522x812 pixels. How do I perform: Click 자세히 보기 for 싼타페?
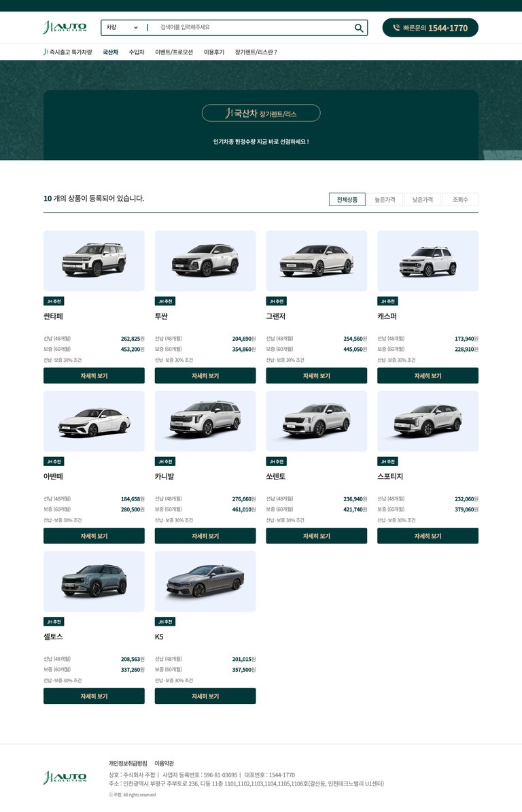click(x=94, y=375)
